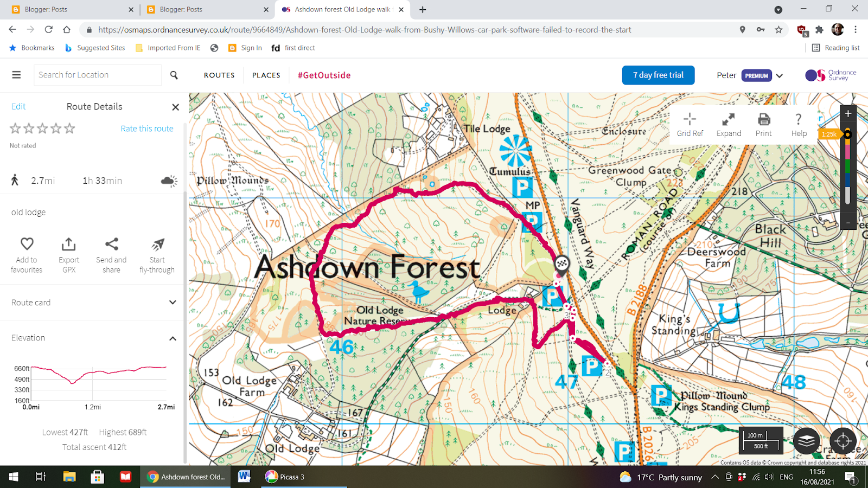Open Word from the taskbar
Image resolution: width=868 pixels, height=488 pixels.
click(x=244, y=477)
